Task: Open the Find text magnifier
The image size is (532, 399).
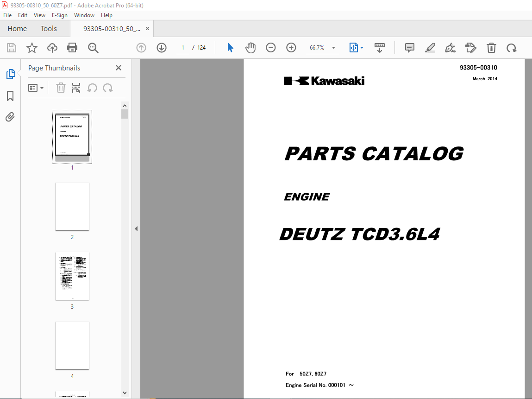Action: coord(93,48)
